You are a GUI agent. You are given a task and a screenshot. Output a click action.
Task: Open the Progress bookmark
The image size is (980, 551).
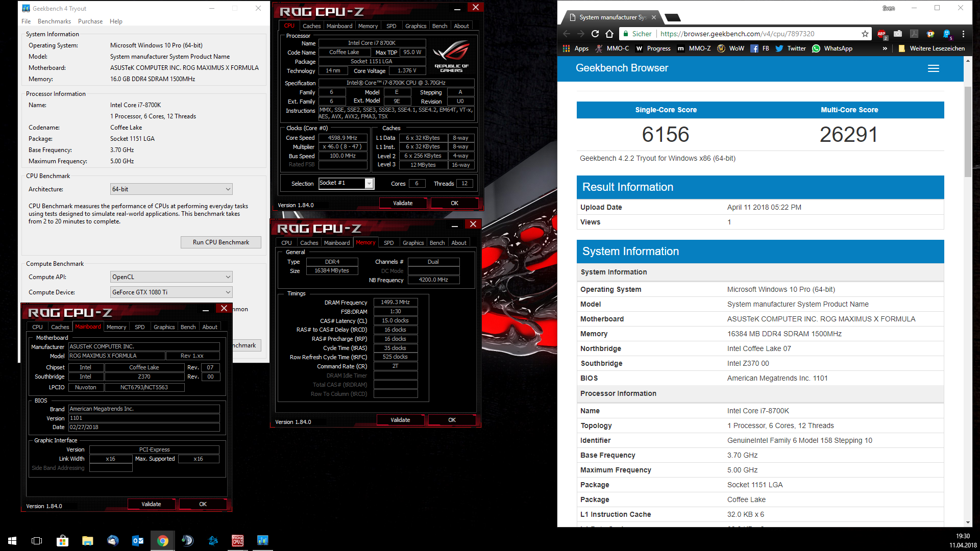tap(653, 48)
